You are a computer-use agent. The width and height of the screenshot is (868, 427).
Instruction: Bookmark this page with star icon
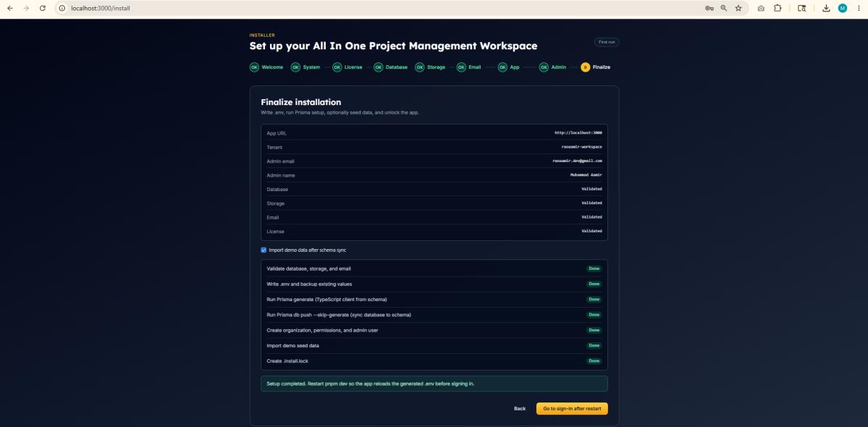pos(738,8)
